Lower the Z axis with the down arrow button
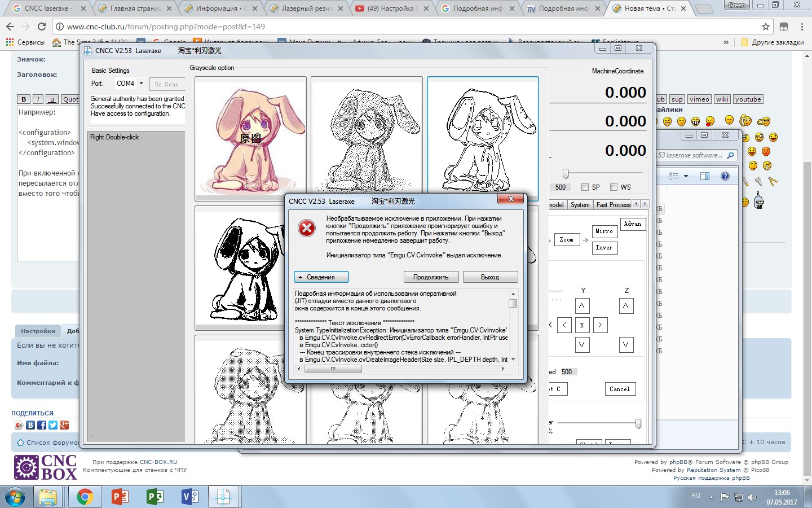The width and height of the screenshot is (812, 508). (626, 345)
